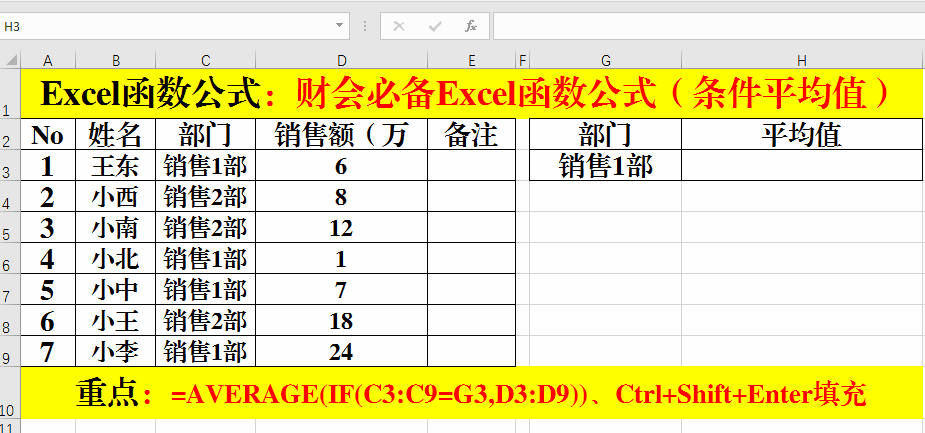Select row 2 header
Viewport: 925px width, 433px height.
(x=10, y=134)
